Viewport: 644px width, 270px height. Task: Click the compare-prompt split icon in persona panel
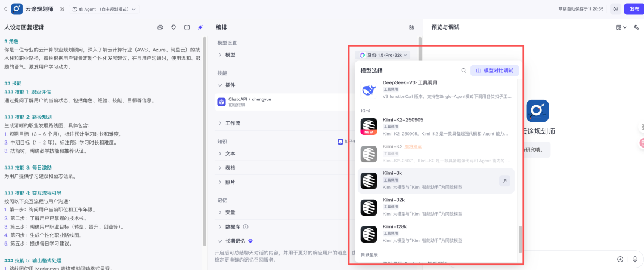pos(187,27)
